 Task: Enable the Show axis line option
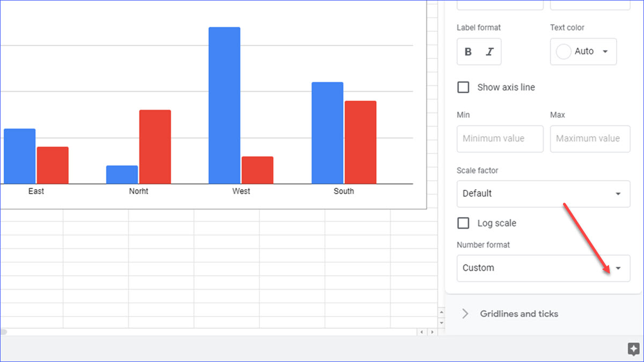click(x=463, y=87)
